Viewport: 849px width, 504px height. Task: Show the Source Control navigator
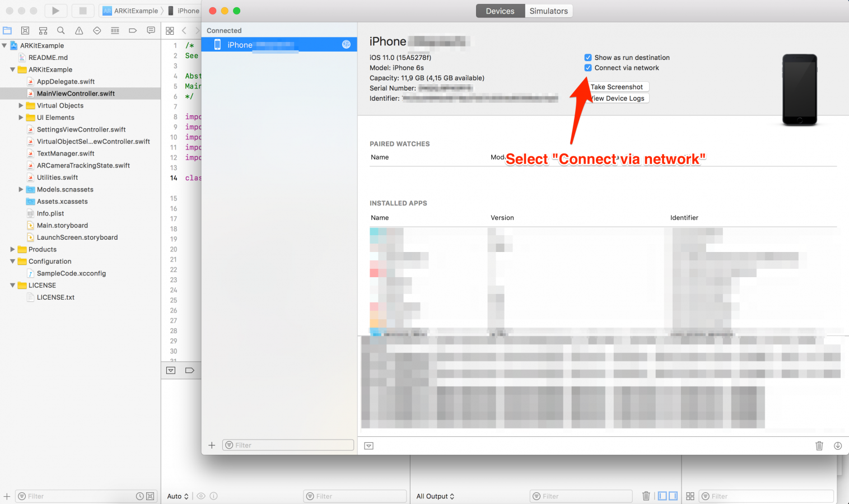25,31
